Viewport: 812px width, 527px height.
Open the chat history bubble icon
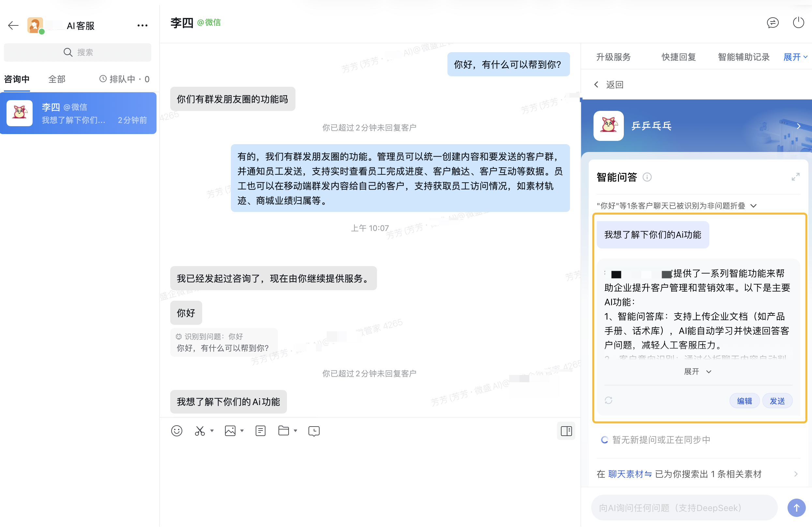(x=773, y=23)
